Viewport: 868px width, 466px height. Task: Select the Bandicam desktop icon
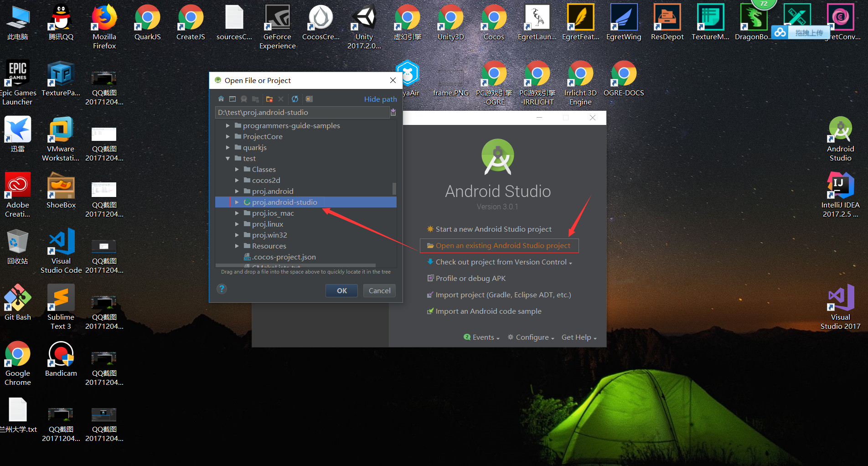tap(61, 359)
